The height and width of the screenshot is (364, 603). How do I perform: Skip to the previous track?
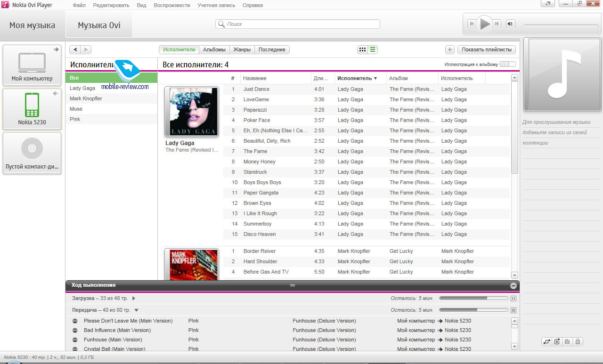472,24
